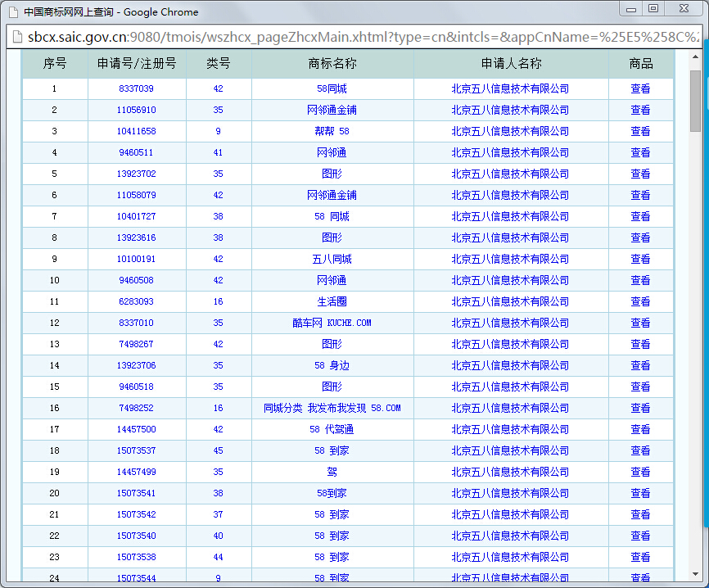The image size is (709, 588).
Task: Open application number 8337010
Action: [136, 323]
